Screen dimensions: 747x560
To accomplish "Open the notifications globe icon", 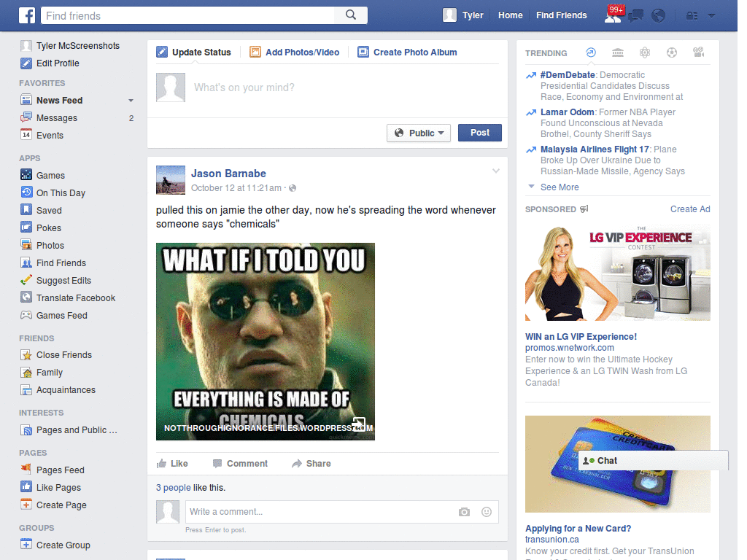I will pyautogui.click(x=659, y=16).
